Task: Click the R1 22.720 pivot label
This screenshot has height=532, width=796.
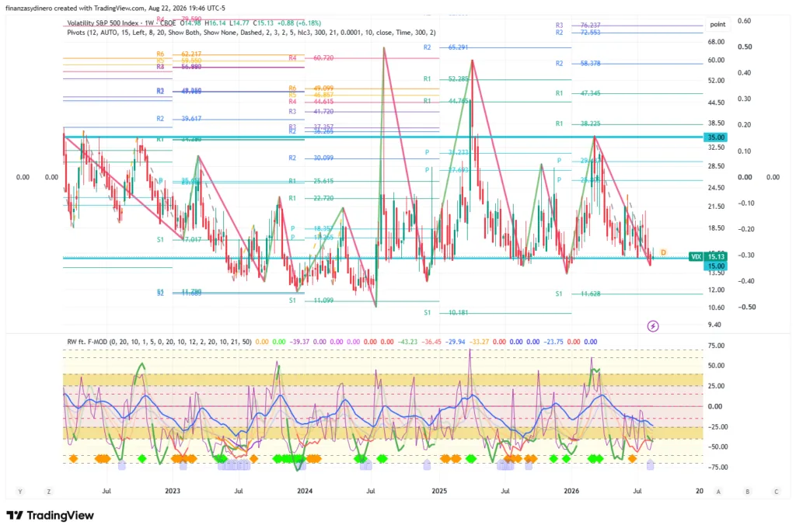Action: (311, 198)
